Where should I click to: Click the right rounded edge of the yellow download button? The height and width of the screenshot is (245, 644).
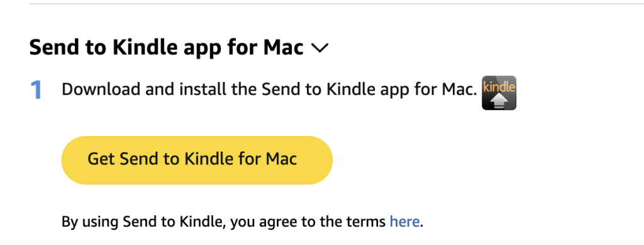tap(320, 160)
